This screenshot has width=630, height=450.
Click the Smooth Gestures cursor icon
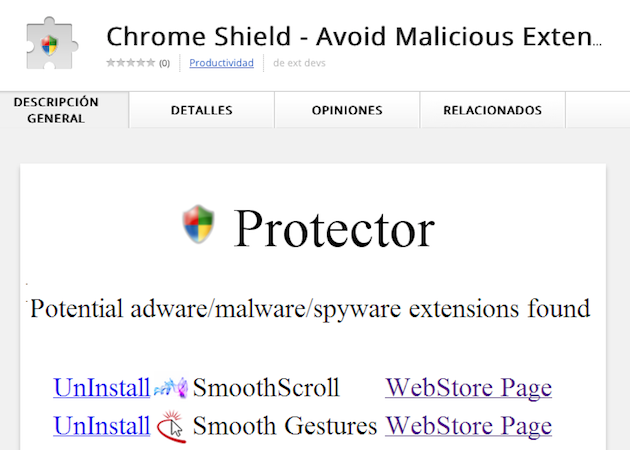(171, 427)
